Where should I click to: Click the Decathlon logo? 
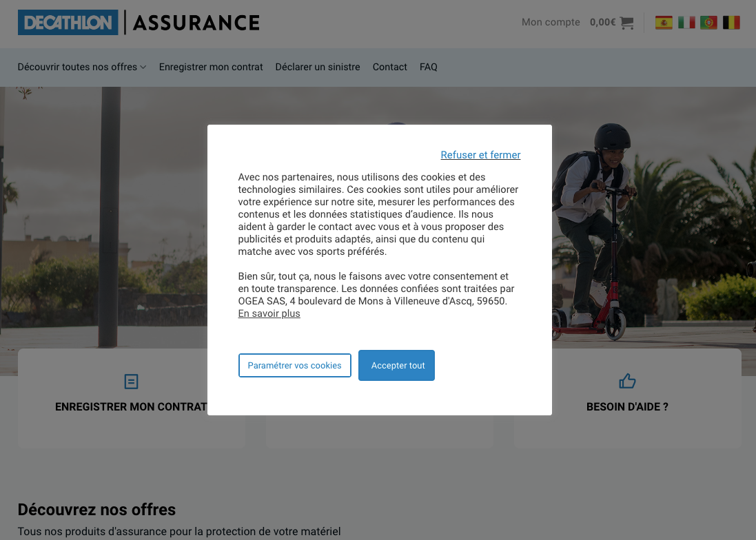[x=68, y=22]
